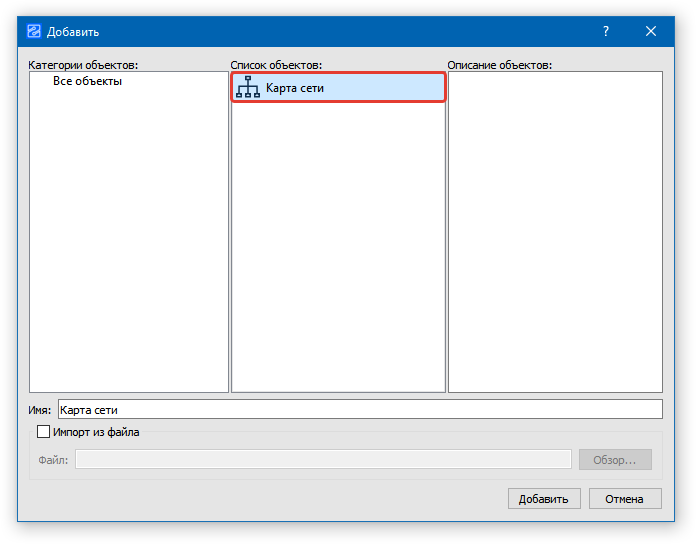Click inside the empty object description panel
The image size is (696, 544).
555,230
